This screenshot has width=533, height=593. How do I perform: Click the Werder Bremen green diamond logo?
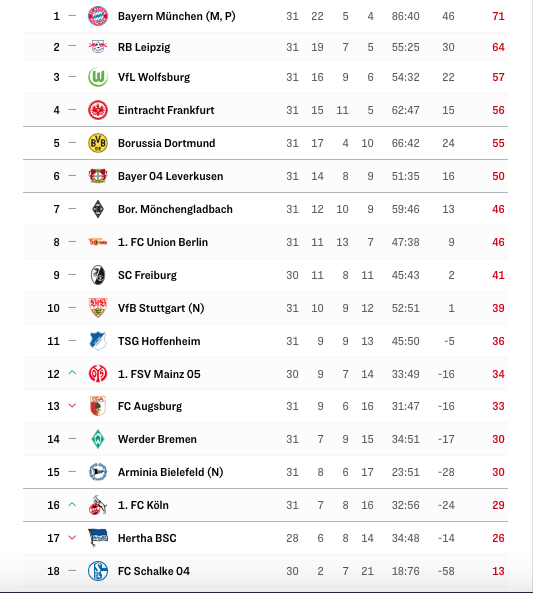98,439
